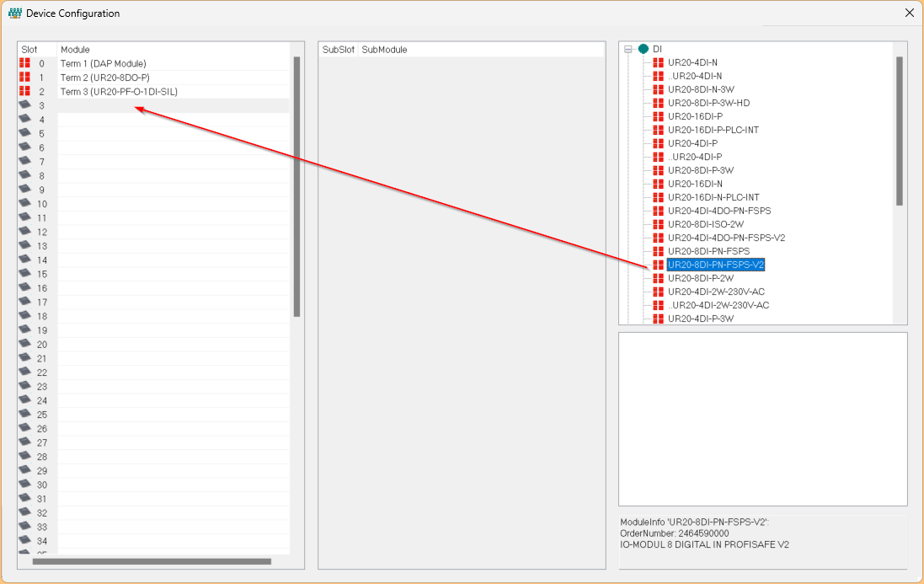Click the icon beside UR20-4DI-N

pyautogui.click(x=658, y=62)
